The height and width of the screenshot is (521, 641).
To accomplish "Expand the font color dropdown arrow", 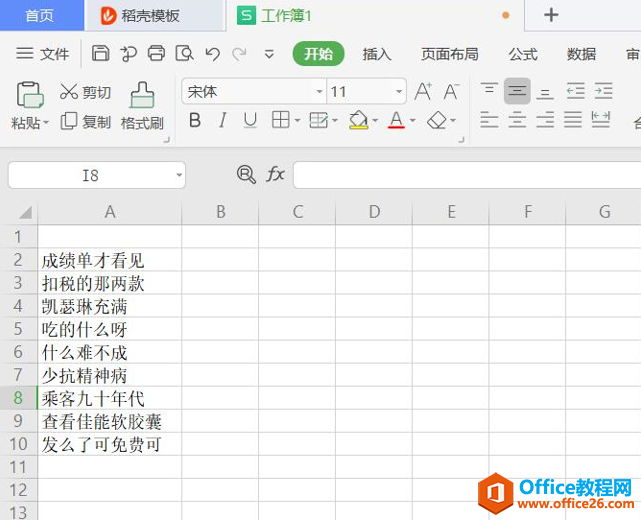I will click(x=412, y=121).
